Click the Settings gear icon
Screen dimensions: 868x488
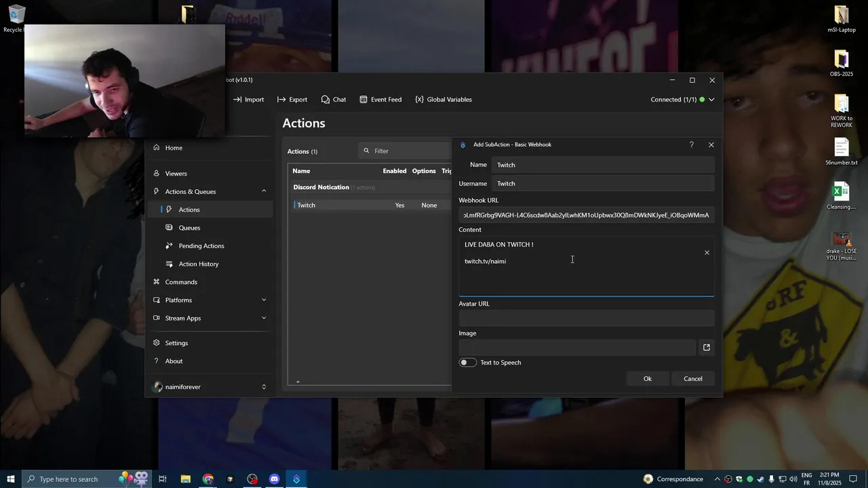tap(157, 343)
